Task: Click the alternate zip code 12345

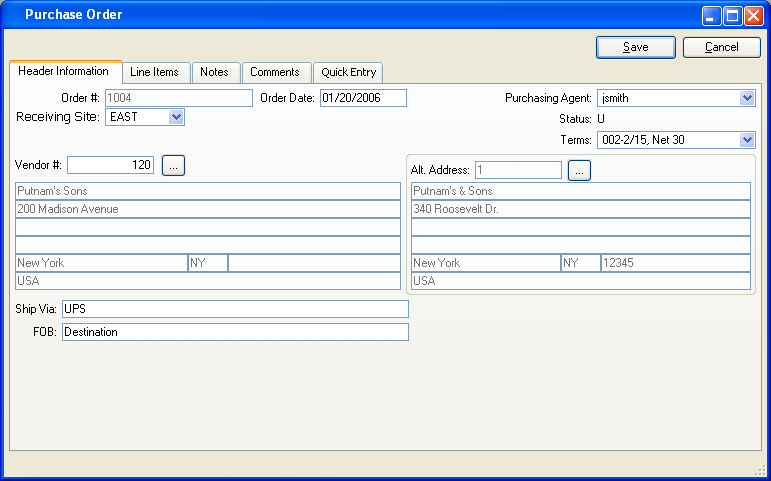Action: click(x=676, y=263)
